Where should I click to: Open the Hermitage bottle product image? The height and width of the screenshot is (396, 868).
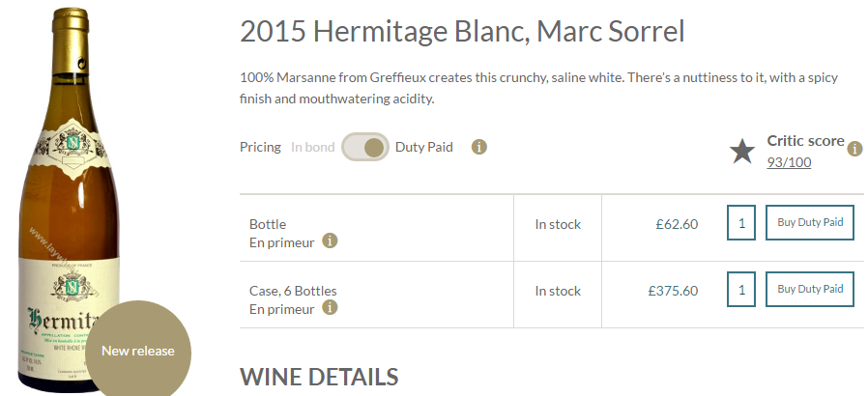pyautogui.click(x=70, y=199)
